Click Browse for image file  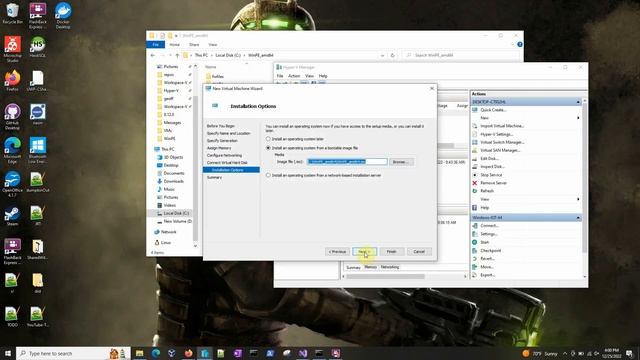pyautogui.click(x=401, y=162)
